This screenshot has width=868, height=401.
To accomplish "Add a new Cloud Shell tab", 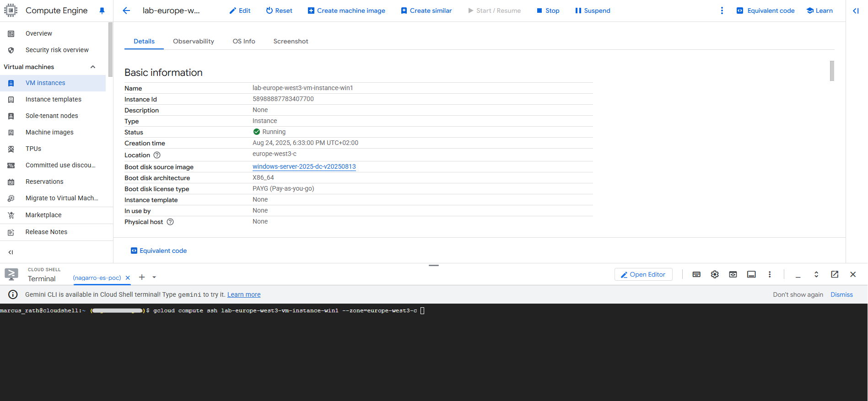I will tap(142, 277).
